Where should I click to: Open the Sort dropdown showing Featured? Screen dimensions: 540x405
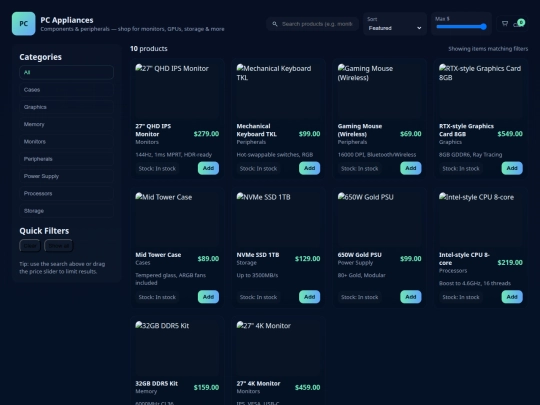(x=395, y=28)
